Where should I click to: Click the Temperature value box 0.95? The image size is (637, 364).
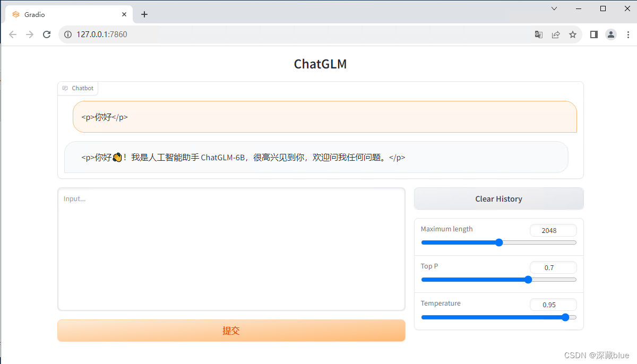tap(553, 305)
